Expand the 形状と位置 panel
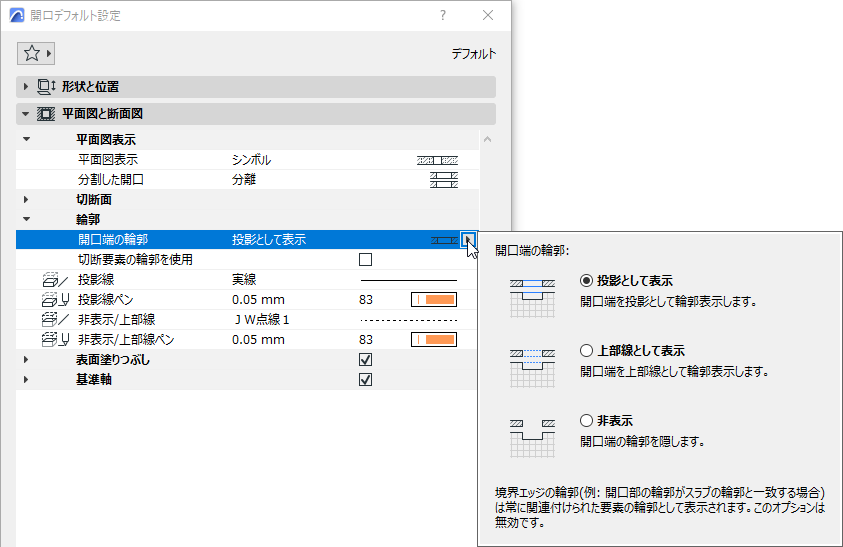 pos(25,87)
